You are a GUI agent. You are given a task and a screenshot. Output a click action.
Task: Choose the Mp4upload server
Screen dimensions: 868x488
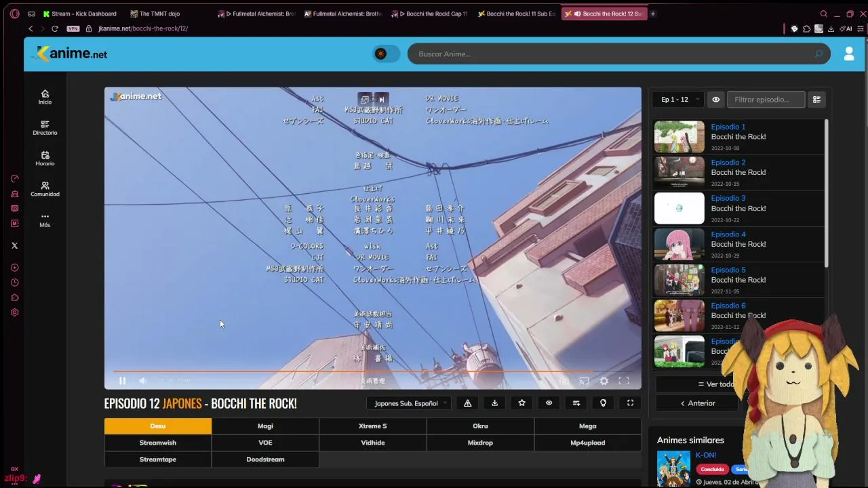click(587, 443)
